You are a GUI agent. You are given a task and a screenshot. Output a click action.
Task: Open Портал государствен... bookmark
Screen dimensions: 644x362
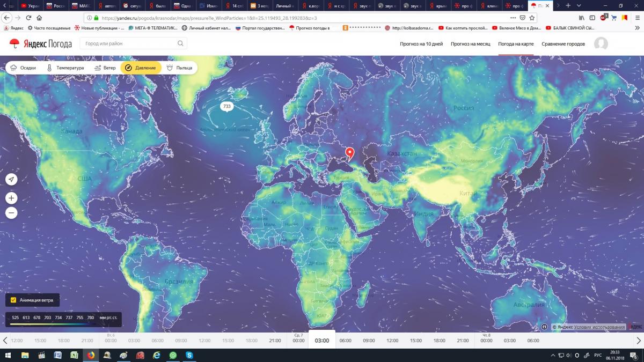coord(260,28)
